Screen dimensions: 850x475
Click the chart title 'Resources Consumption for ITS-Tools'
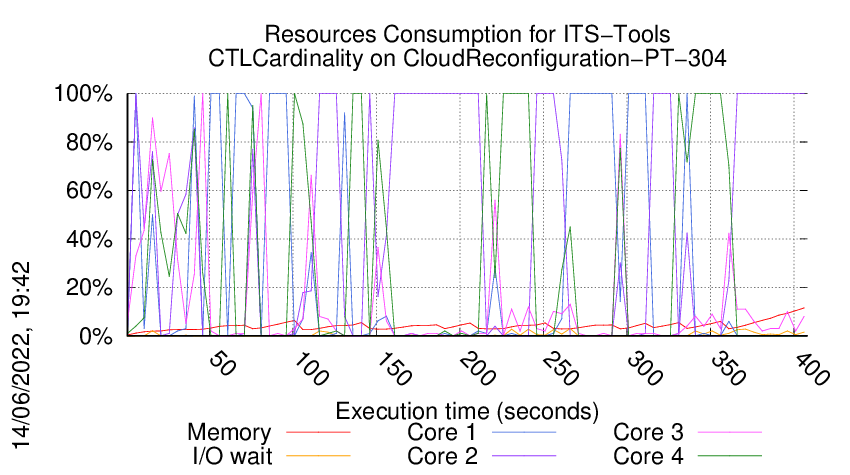click(467, 34)
